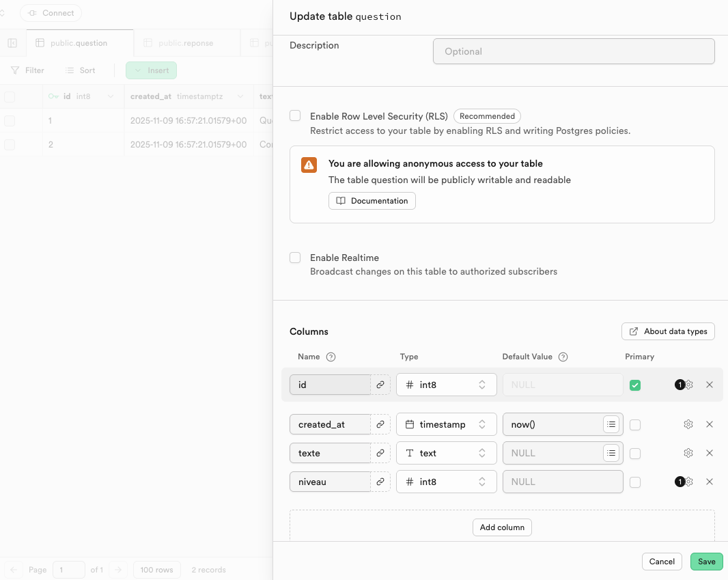Expand the type dropdown for niveau column
Viewport: 728px width, 580px height.
coord(446,482)
